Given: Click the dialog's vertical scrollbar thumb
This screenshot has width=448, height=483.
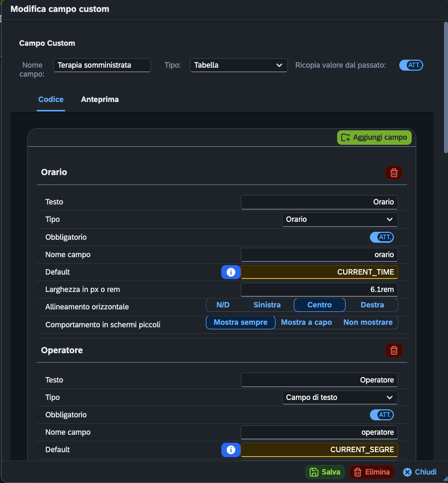Looking at the screenshot, I should [446, 88].
